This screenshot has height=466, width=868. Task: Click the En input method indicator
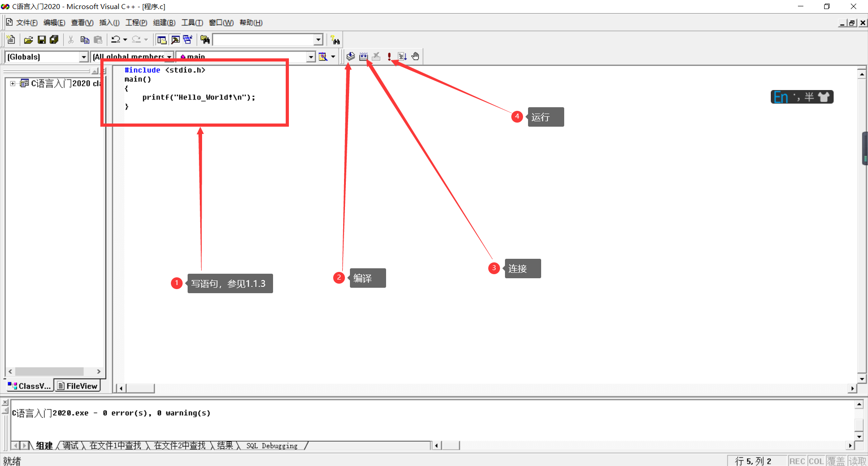point(781,97)
